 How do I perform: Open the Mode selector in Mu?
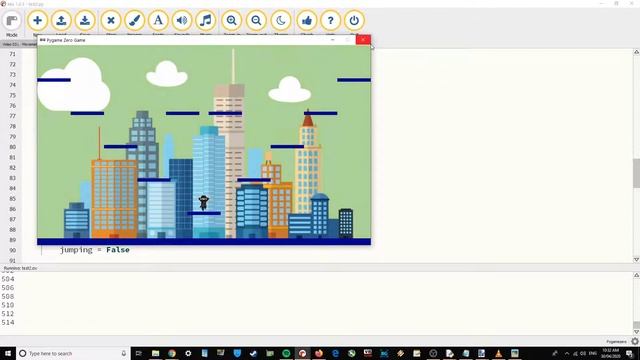pos(12,21)
